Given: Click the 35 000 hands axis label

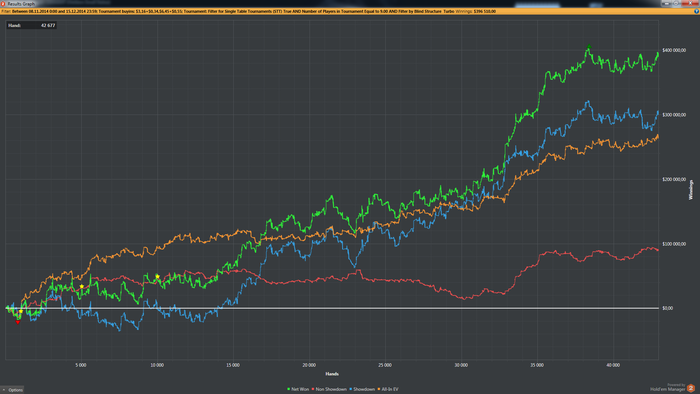Looking at the screenshot, I should [537, 365].
